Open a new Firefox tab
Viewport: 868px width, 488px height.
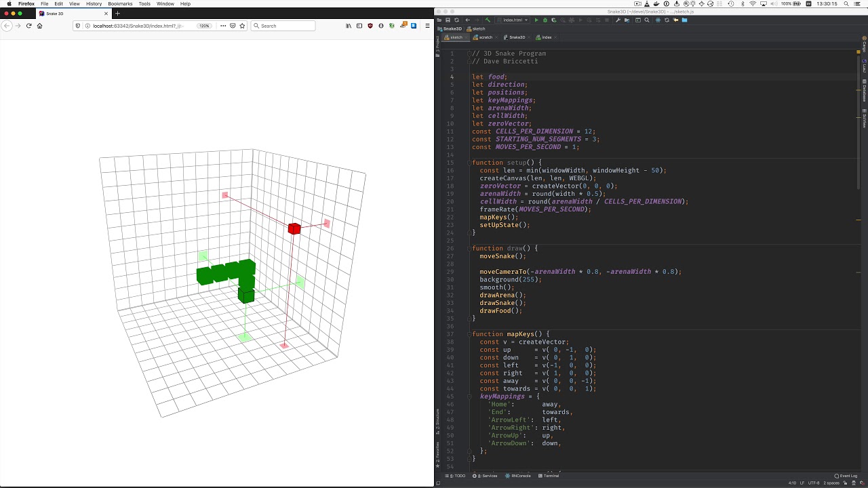coord(117,14)
